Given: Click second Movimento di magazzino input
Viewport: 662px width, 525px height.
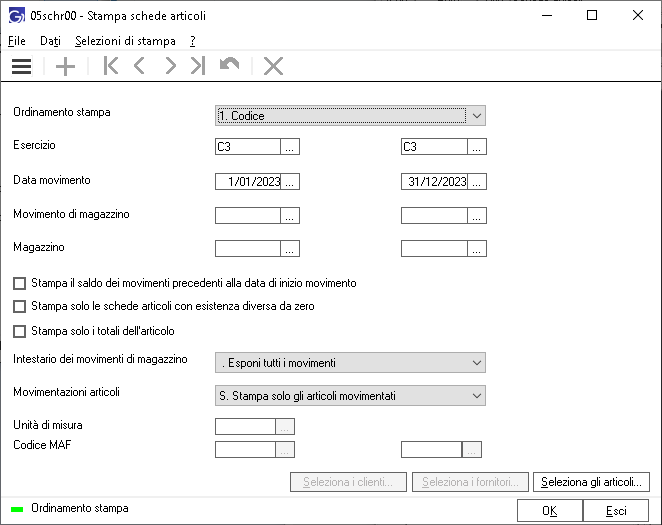Looking at the screenshot, I should coord(434,215).
